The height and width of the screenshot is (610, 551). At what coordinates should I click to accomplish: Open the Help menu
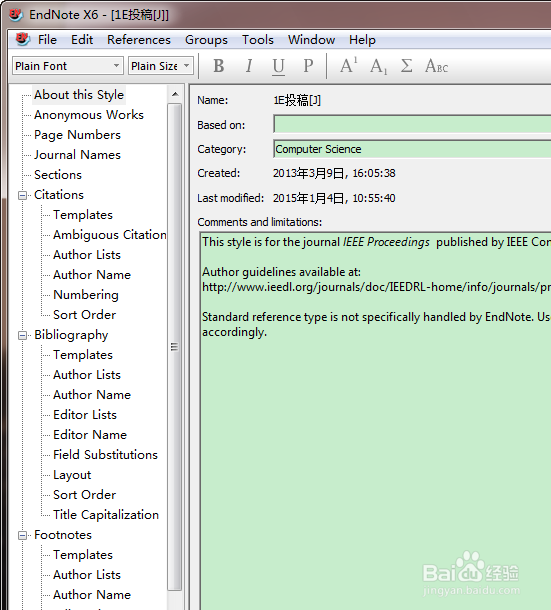pyautogui.click(x=362, y=40)
